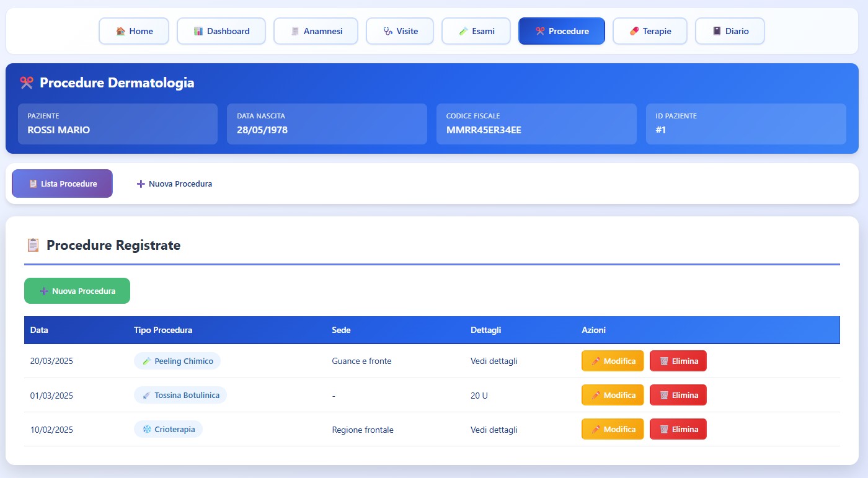Image resolution: width=868 pixels, height=478 pixels.
Task: Click the pill icon on Terapie
Action: 634,31
